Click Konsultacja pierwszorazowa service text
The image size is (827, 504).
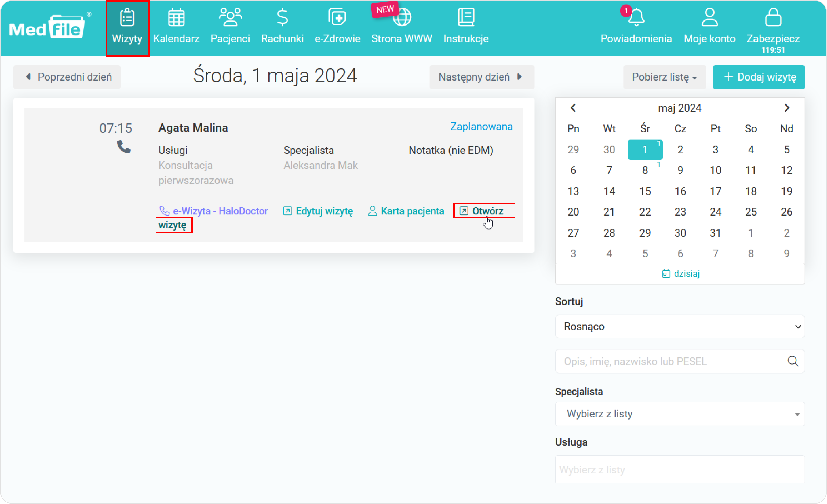tap(196, 173)
